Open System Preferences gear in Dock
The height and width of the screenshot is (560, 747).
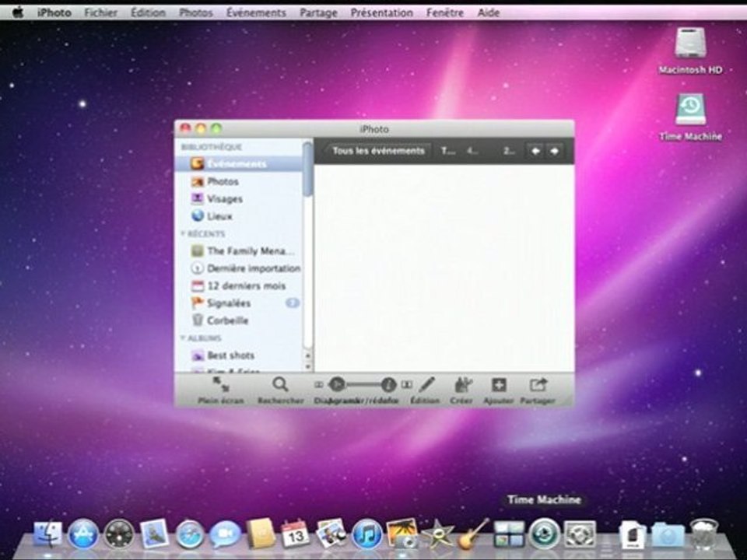click(580, 534)
